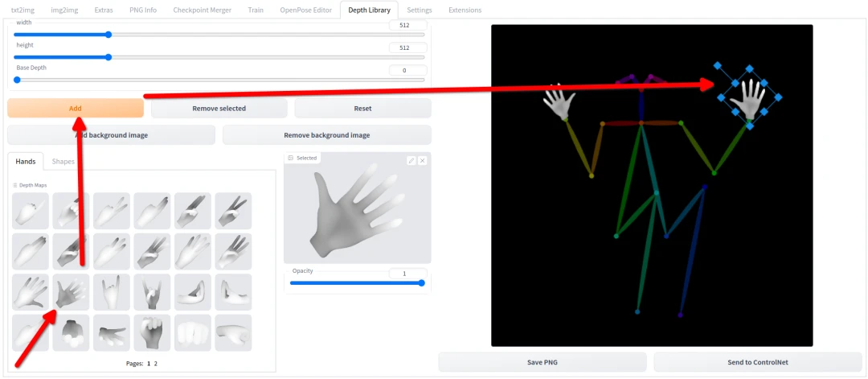Screen dimensions: 868x379
Task: Clear the Selected preview with the X icon
Action: [x=423, y=161]
